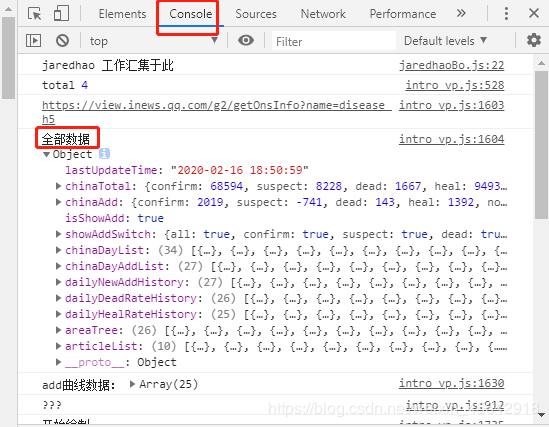
Task: Collapse the logged Object
Action: (x=46, y=154)
